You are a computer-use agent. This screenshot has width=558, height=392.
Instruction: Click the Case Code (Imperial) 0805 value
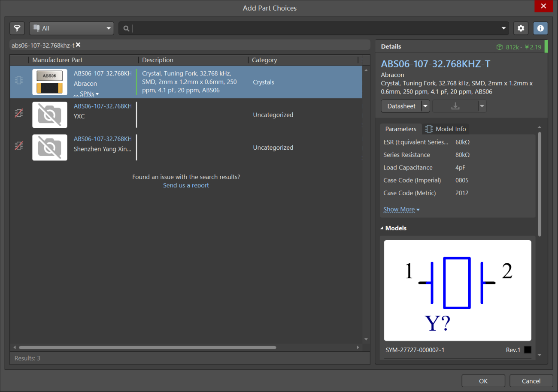pyautogui.click(x=462, y=180)
